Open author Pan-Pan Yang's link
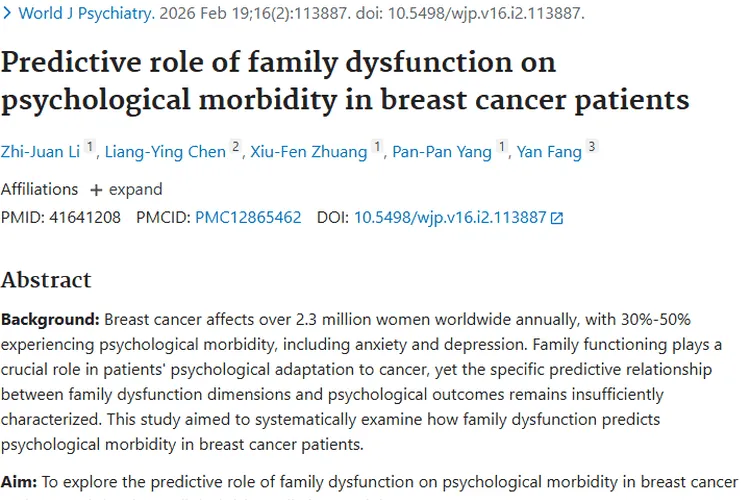Viewport: 750px width, 500px height. [443, 151]
